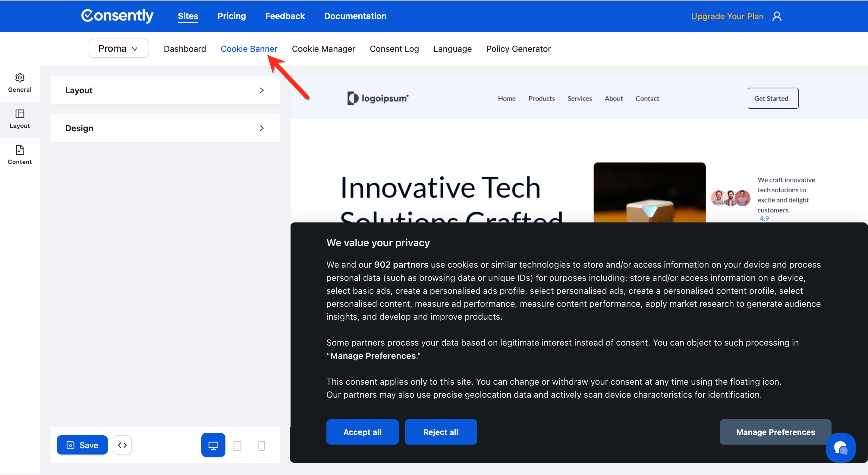Switch to tablet preview mode
Image resolution: width=868 pixels, height=475 pixels.
click(x=237, y=446)
